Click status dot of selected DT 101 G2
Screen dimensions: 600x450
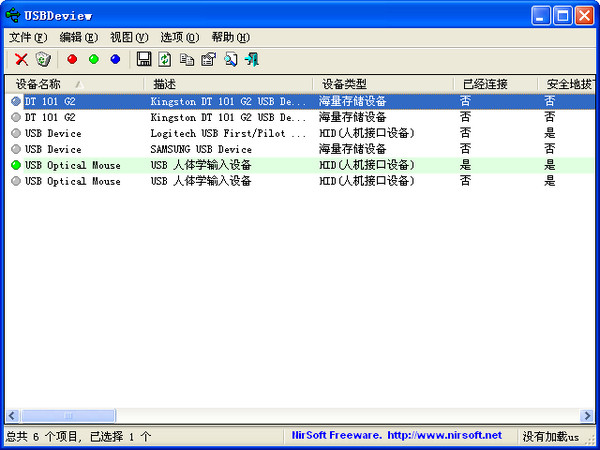point(16,101)
